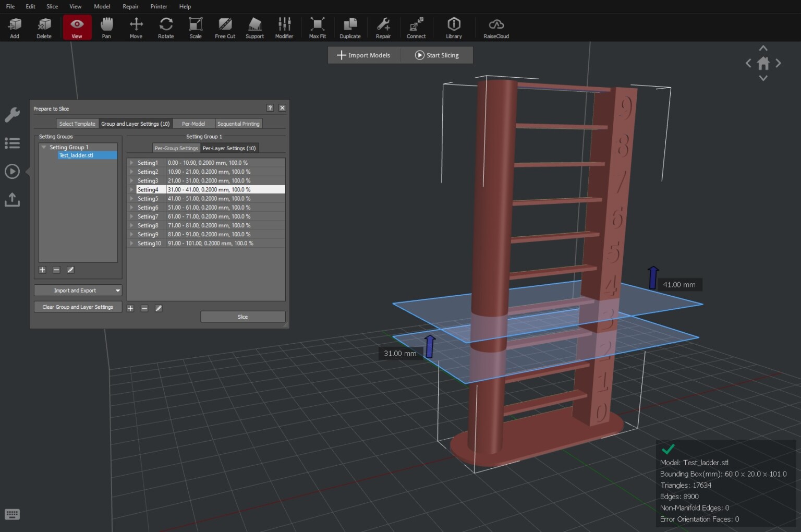Viewport: 801px width, 532px height.
Task: Select Test_ladder.stl in Setting Groups
Action: tap(76, 155)
